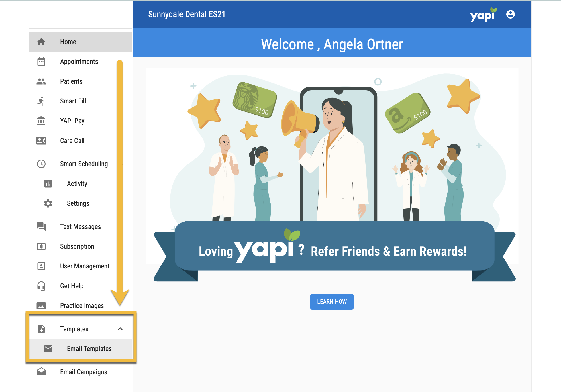Click the Care Call contact phone icon
This screenshot has height=392, width=561.
(41, 141)
